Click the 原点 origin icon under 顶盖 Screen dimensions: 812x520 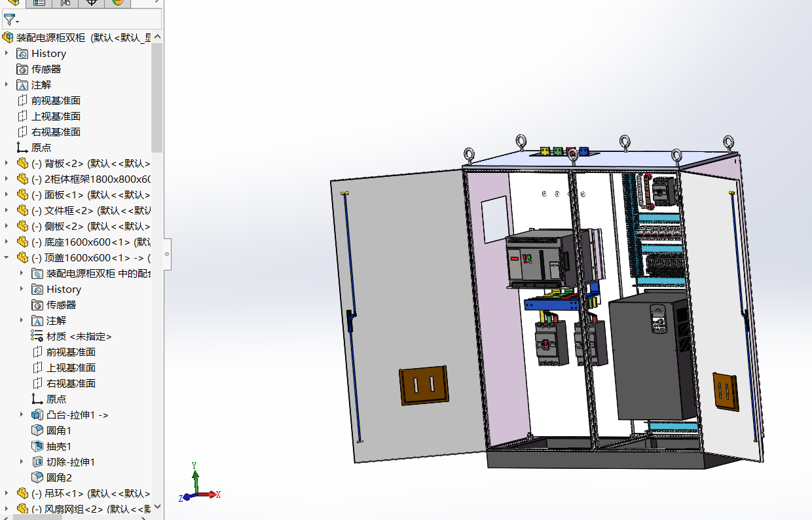point(37,399)
